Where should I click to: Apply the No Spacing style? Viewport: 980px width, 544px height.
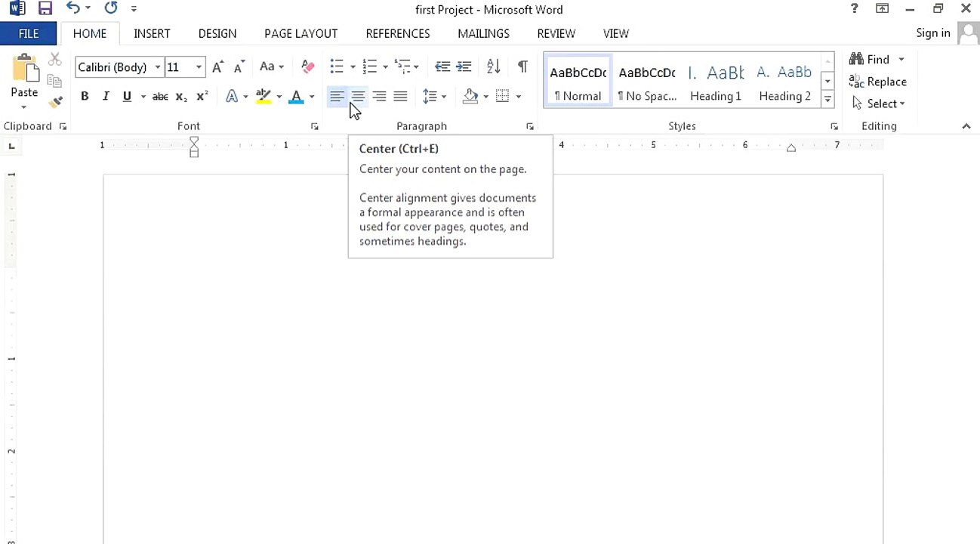647,82
